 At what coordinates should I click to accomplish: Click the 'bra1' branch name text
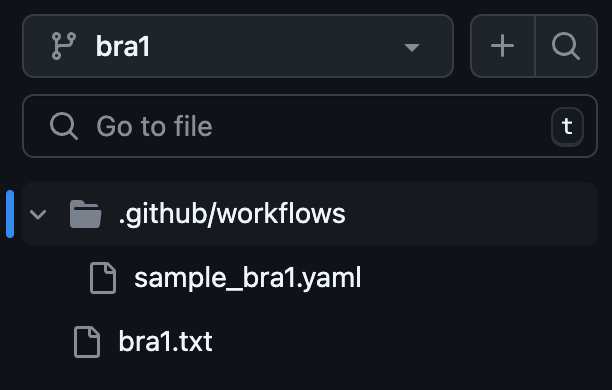(x=123, y=46)
